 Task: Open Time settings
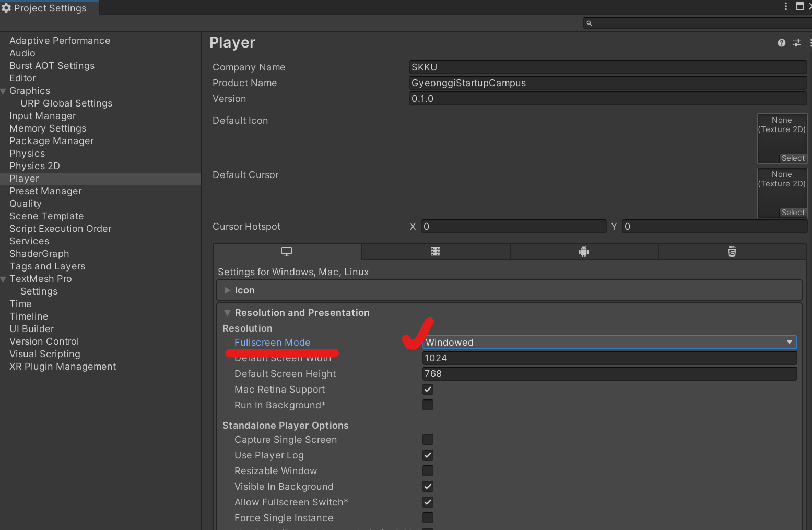[20, 304]
